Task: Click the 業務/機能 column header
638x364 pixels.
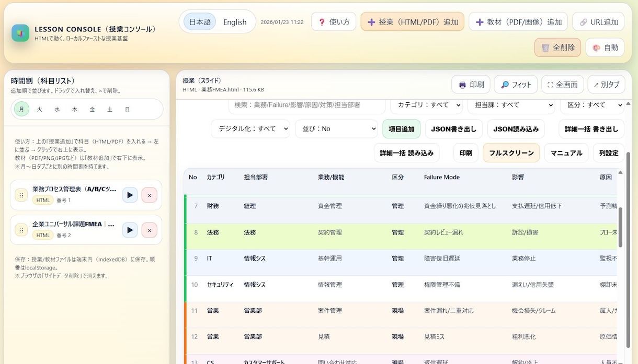Action: [x=331, y=178]
